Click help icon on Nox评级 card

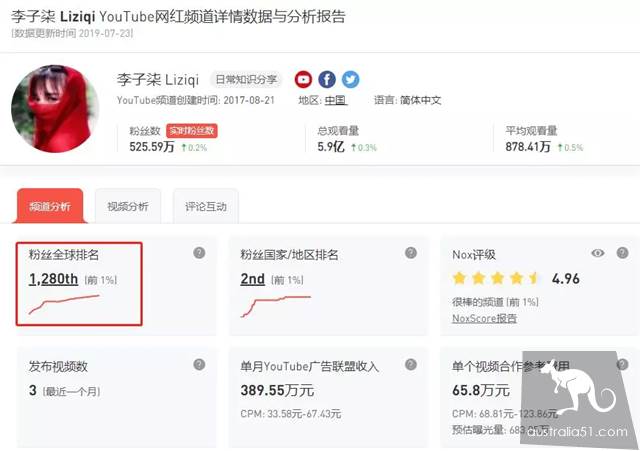[x=622, y=253]
